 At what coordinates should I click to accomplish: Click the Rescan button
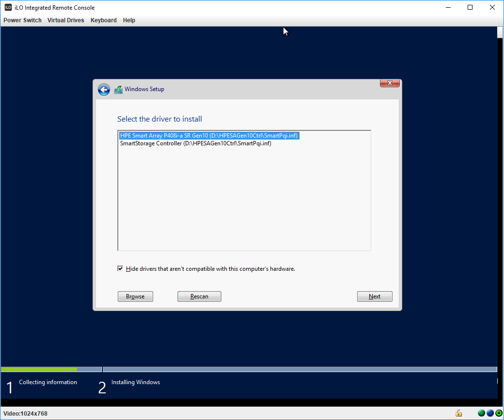199,296
